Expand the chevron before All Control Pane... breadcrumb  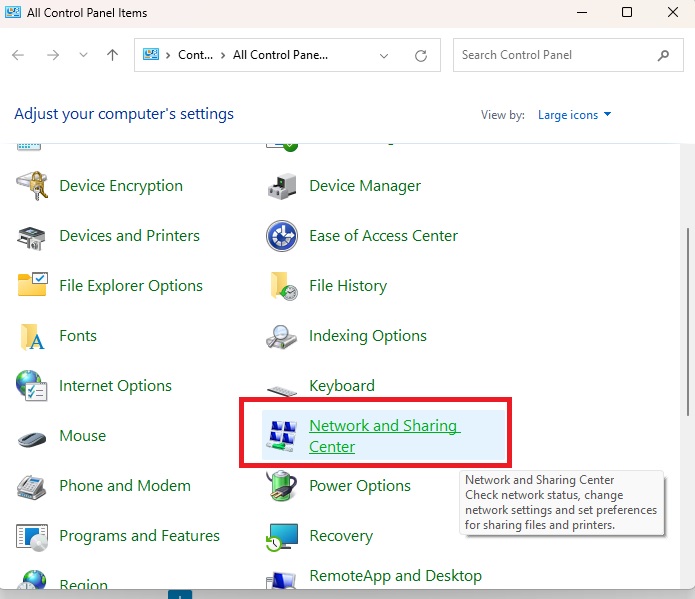pos(223,55)
